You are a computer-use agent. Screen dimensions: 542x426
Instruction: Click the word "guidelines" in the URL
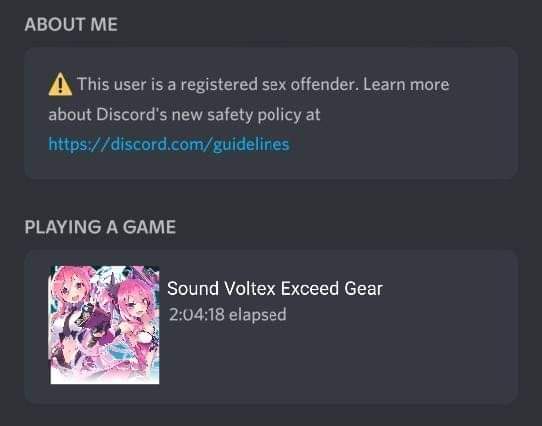[251, 144]
